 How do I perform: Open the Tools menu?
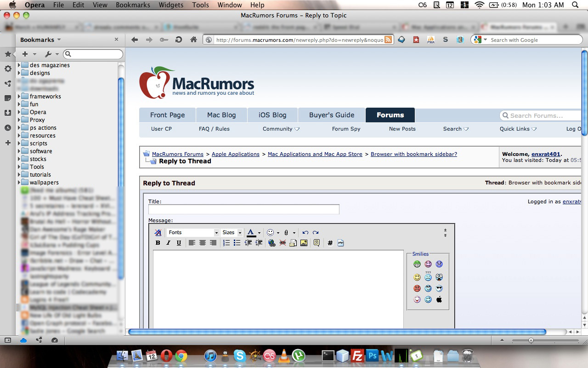point(200,5)
